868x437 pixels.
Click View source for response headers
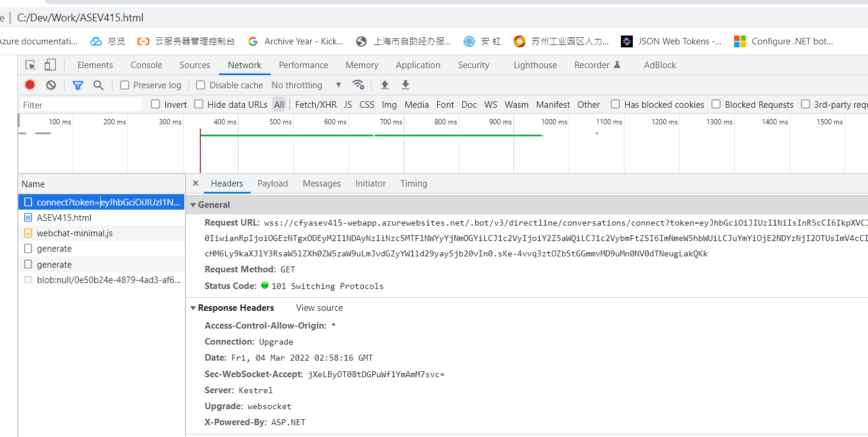319,307
